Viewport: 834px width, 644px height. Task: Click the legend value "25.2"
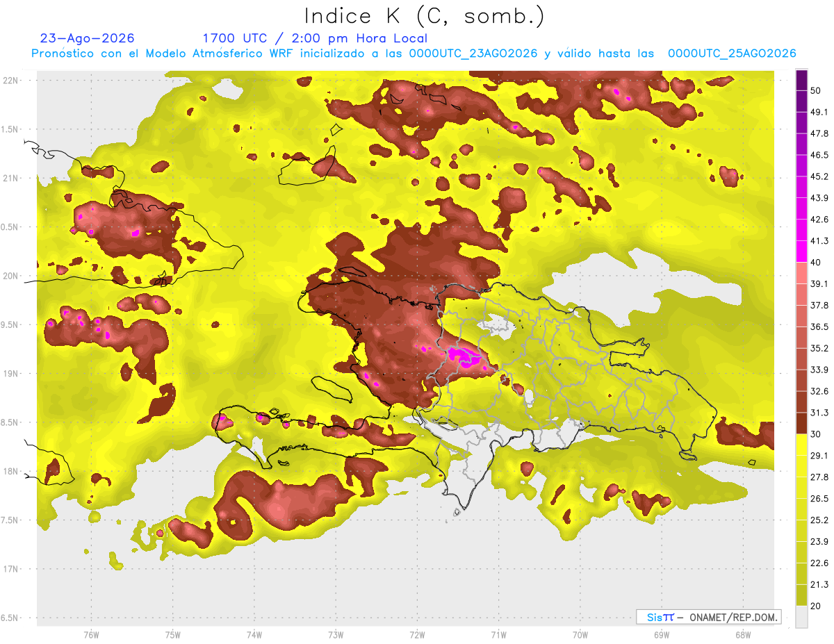click(819, 520)
